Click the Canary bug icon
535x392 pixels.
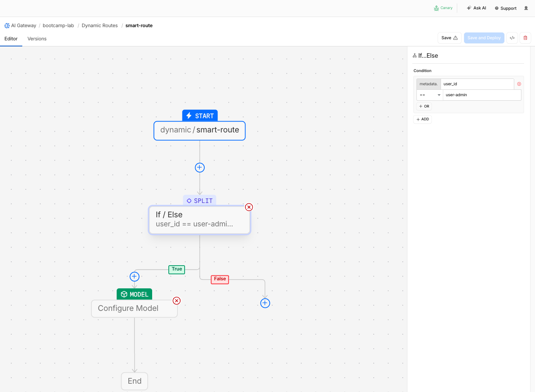click(436, 8)
